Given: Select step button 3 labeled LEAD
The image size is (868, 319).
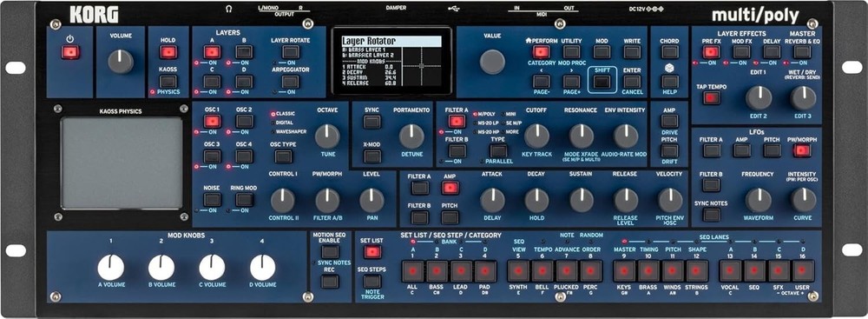Looking at the screenshot, I should tap(461, 270).
